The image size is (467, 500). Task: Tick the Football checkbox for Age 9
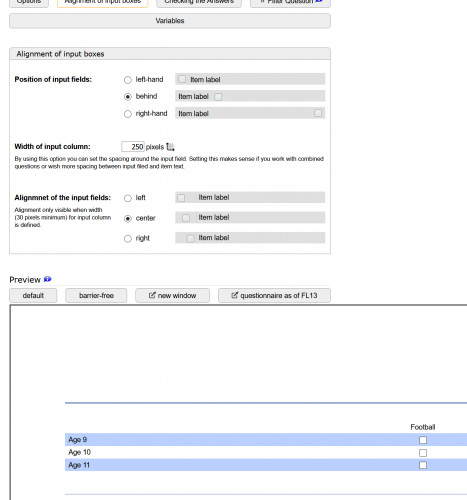[423, 440]
